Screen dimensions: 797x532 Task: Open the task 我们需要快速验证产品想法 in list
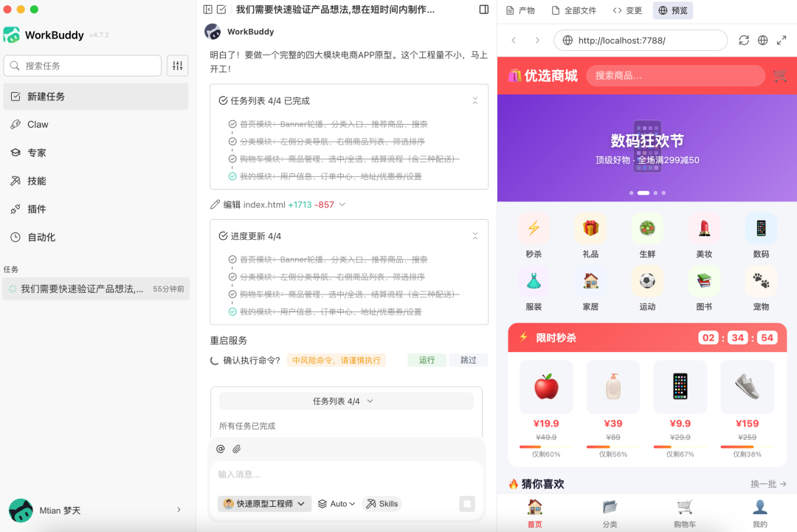[x=95, y=289]
